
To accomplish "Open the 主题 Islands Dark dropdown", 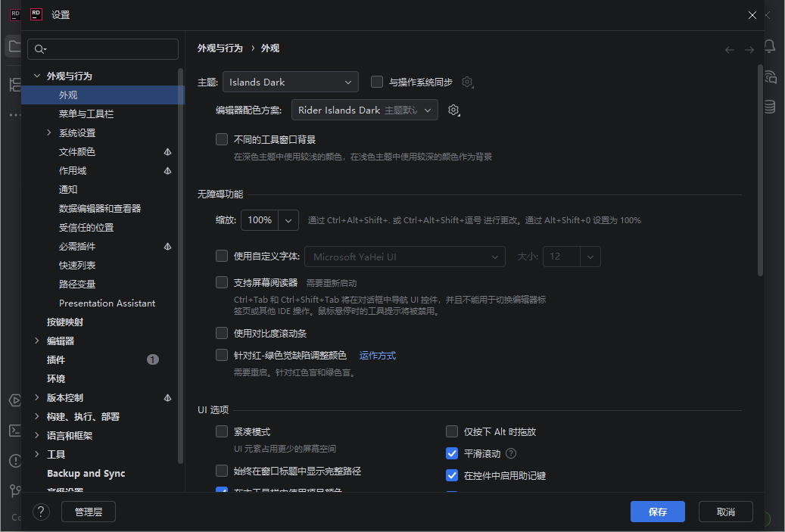I will [290, 82].
